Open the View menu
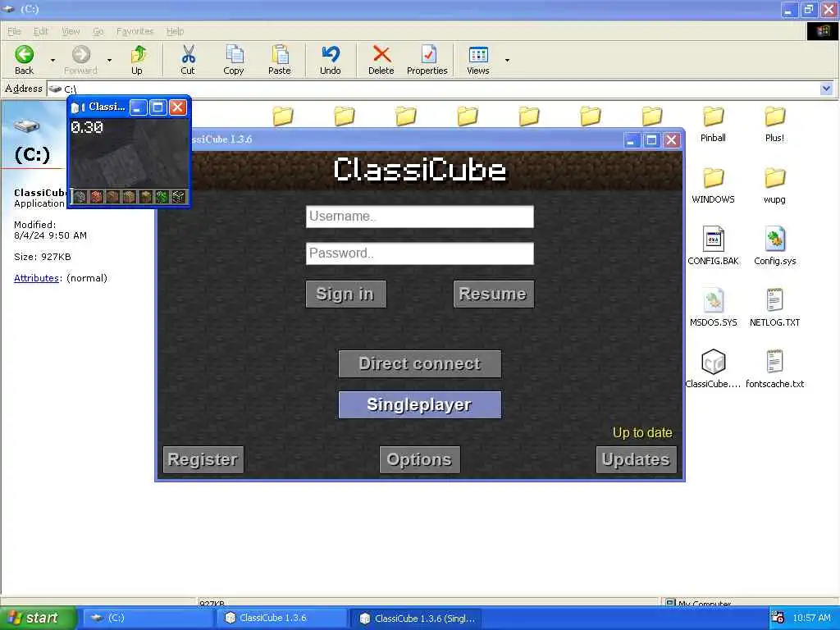Screen dimensions: 840x630 pos(71,31)
